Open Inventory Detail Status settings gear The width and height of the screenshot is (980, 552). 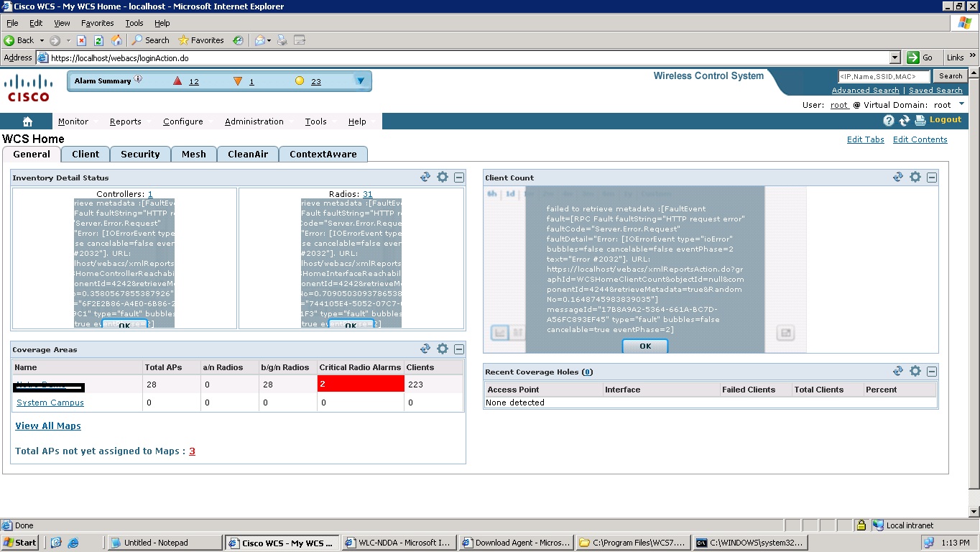click(443, 177)
